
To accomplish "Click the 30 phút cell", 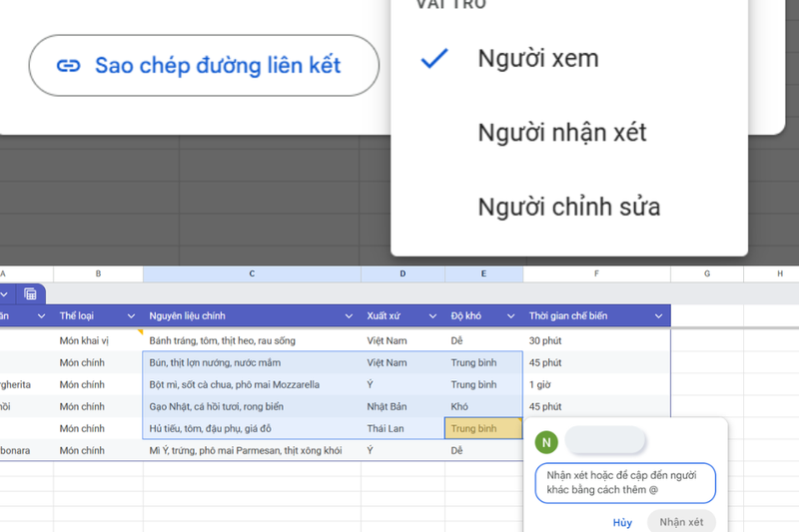I will pos(596,340).
